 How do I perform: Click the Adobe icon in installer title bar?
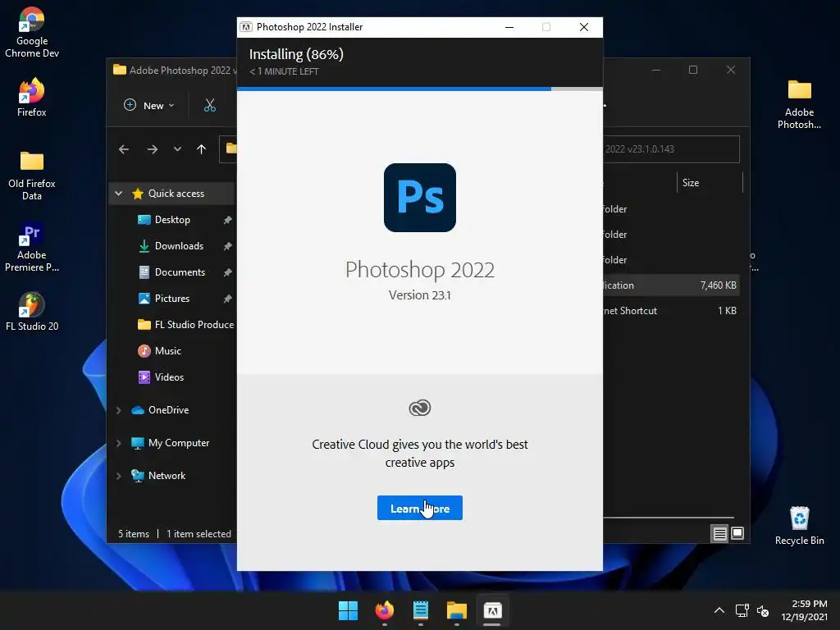(x=246, y=27)
